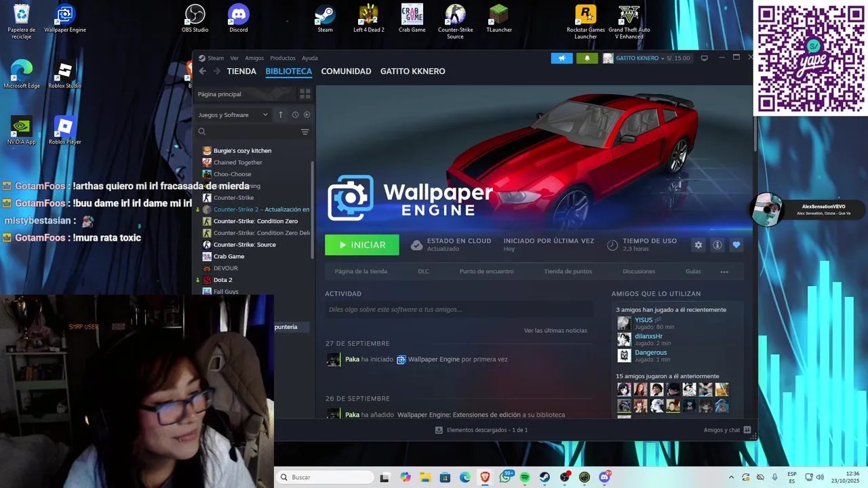Open Left 4 Dead 2 desktop icon
The height and width of the screenshot is (488, 868).
click(368, 20)
